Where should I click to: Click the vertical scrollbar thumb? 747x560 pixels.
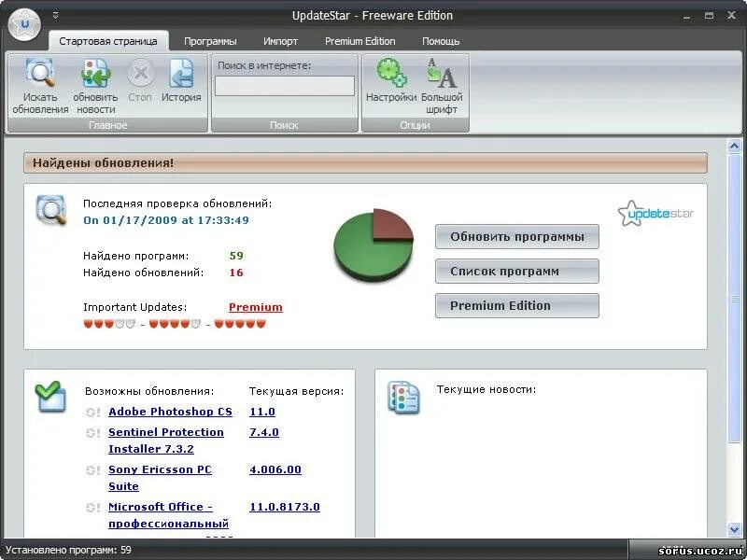[x=734, y=299]
